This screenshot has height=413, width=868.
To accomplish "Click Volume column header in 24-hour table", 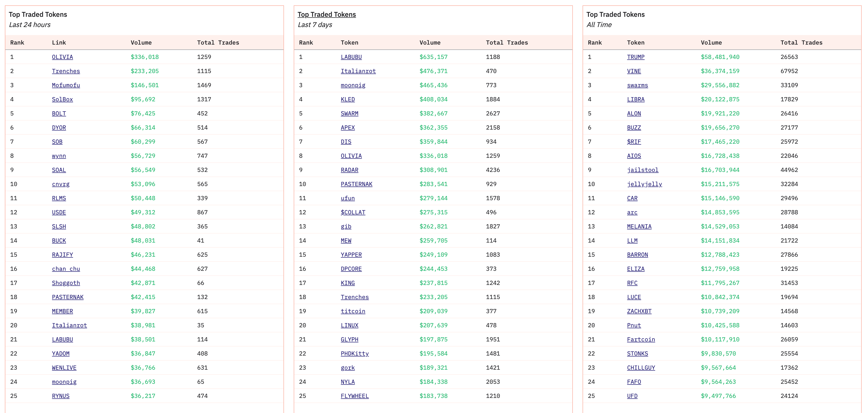I will pyautogui.click(x=141, y=42).
